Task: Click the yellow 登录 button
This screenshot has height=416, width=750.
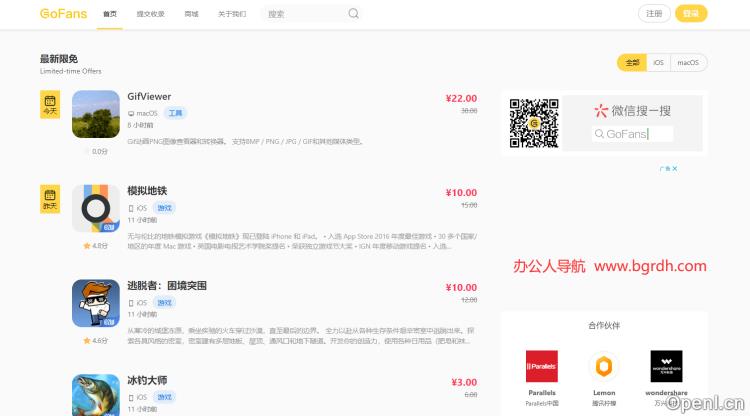Action: click(691, 14)
